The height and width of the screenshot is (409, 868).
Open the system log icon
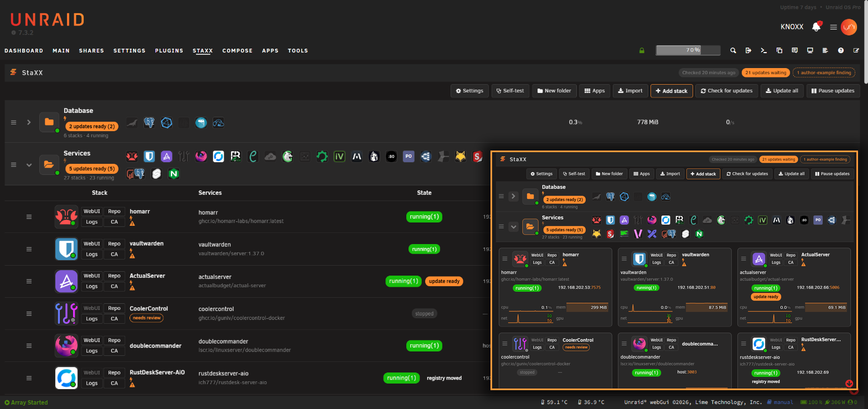pos(825,50)
